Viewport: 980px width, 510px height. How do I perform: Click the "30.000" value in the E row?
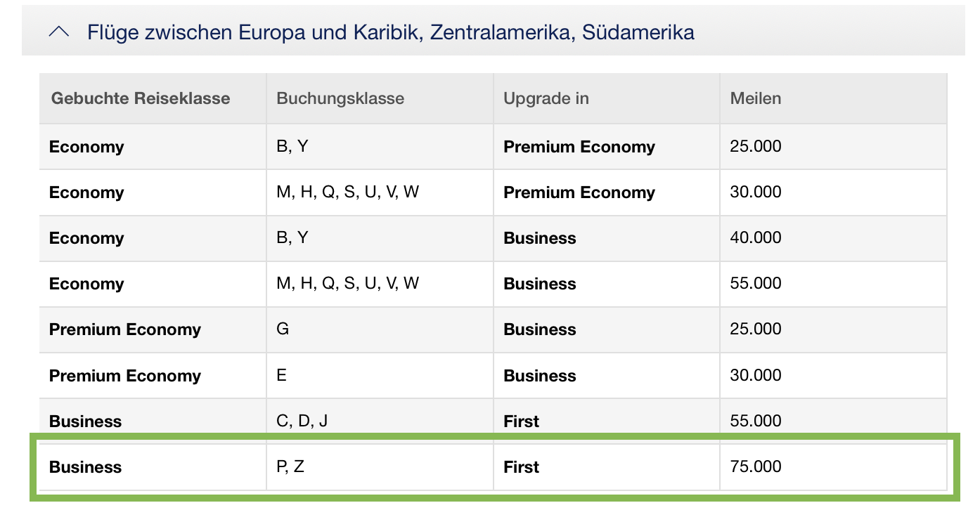[756, 375]
